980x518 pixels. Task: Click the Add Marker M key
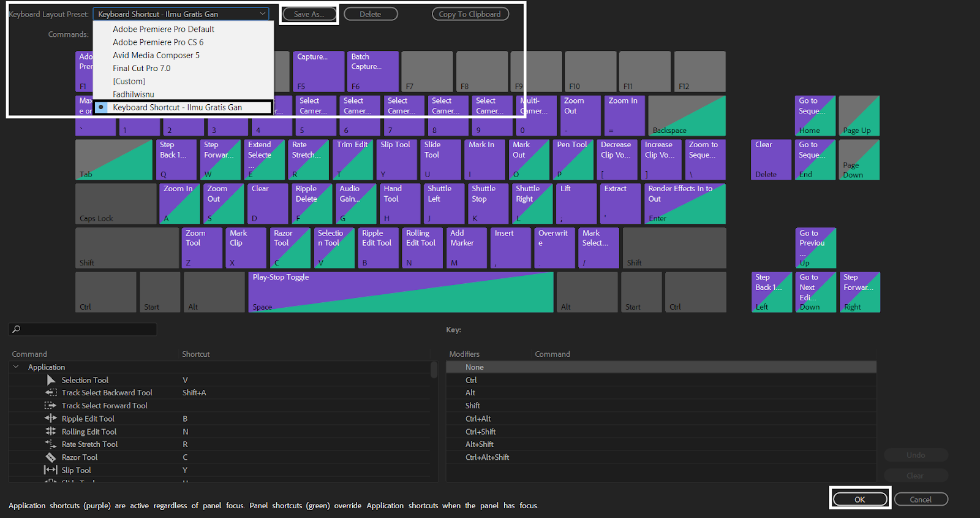pos(467,248)
